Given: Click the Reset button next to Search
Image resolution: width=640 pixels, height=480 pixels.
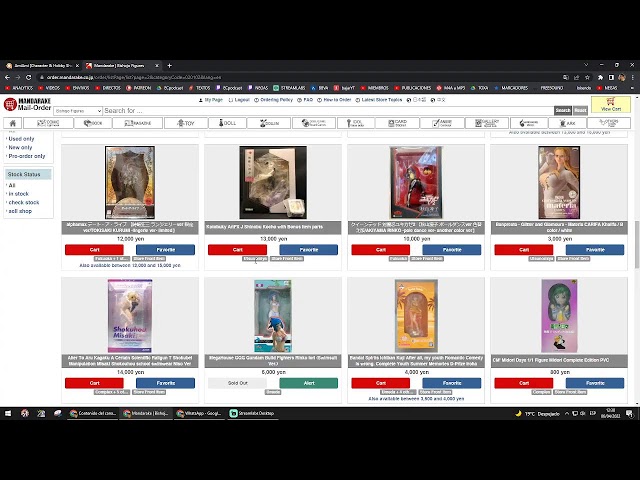Looking at the screenshot, I should (580, 110).
